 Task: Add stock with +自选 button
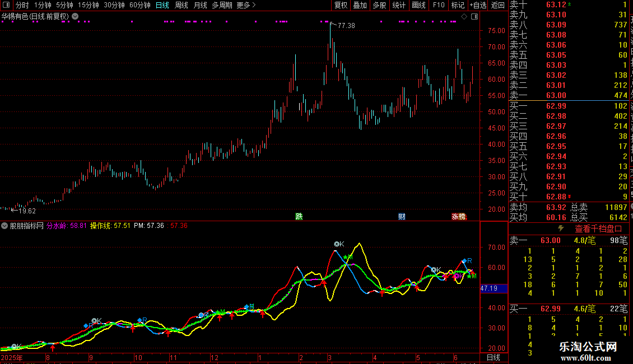pyautogui.click(x=478, y=5)
